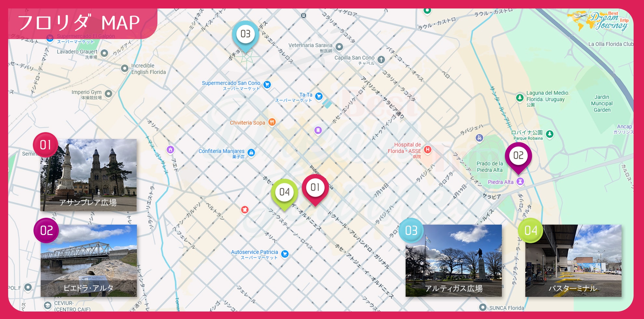Click the park icon beside Laguna del Medio

(x=520, y=97)
